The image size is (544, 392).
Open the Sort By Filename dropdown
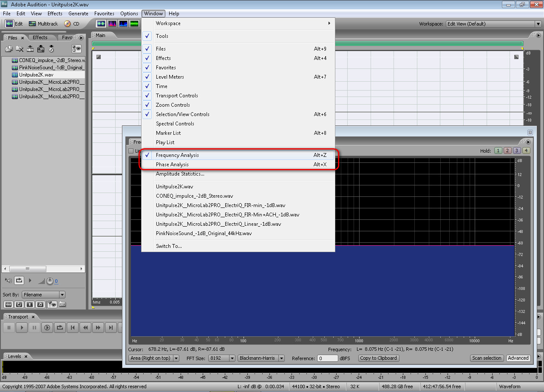44,295
